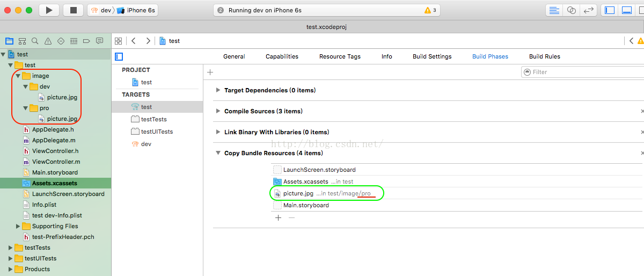Screen dimensions: 644x276
Task: Toggle the Debug area visibility
Action: [626, 10]
